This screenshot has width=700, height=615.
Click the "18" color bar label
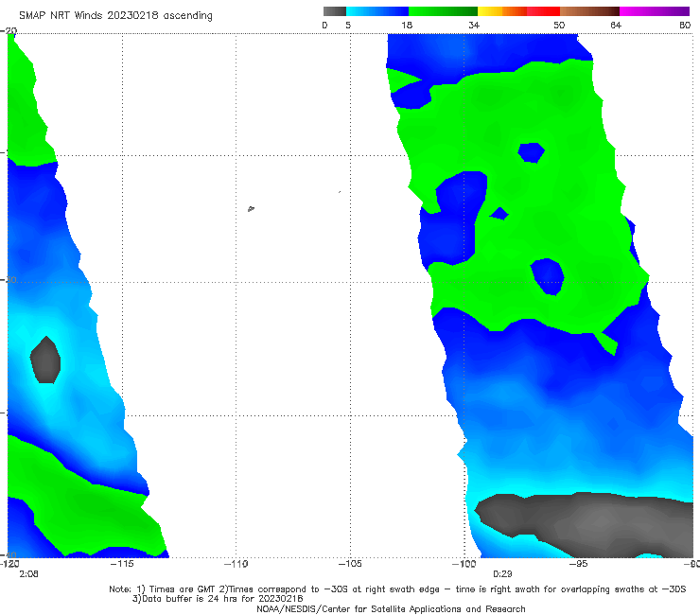point(407,25)
